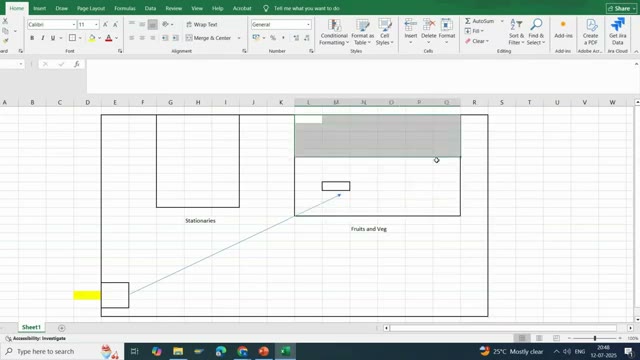Switch to the Review tab

point(173,8)
